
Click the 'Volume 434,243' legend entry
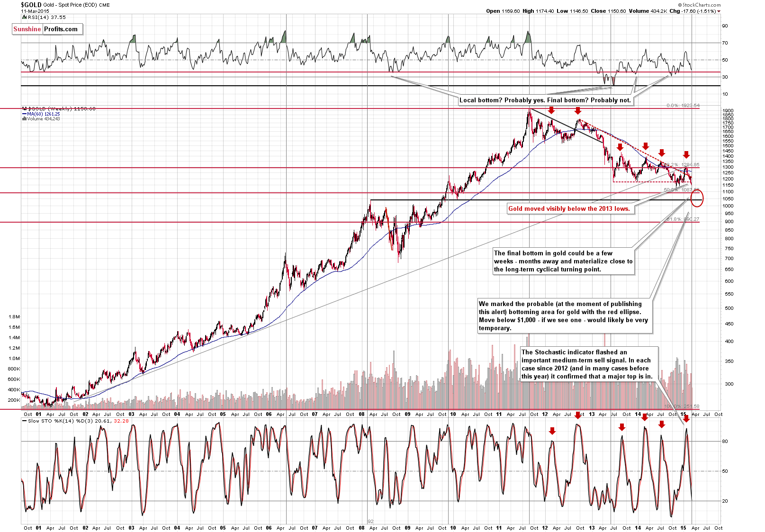pos(44,119)
